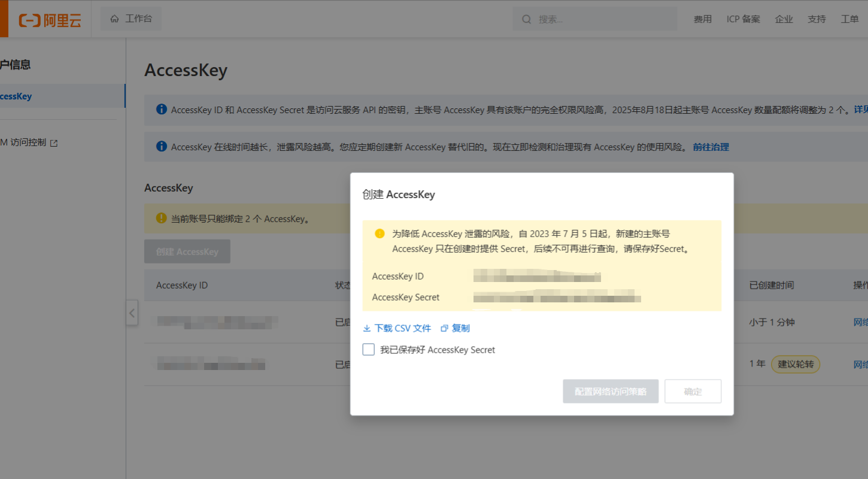Click the 下载 CSV 文件 link
The image size is (868, 479).
402,329
